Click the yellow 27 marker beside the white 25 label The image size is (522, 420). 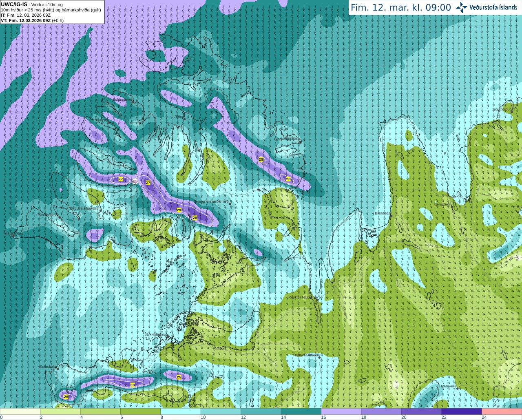click(x=148, y=183)
